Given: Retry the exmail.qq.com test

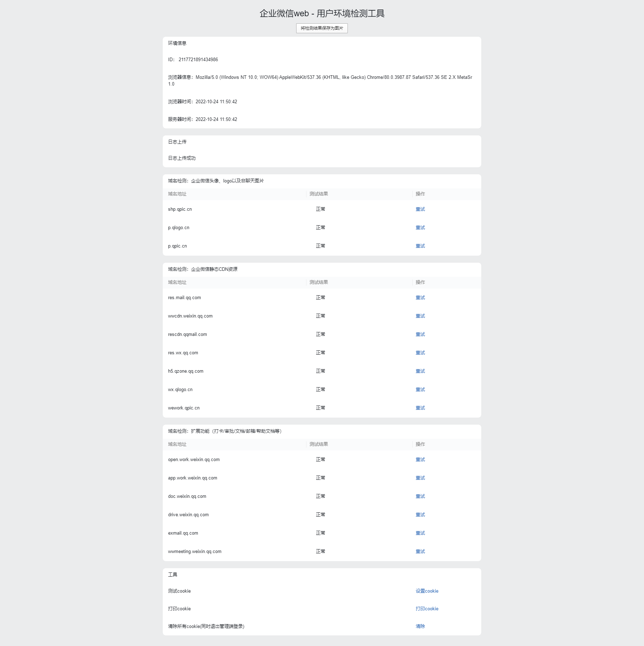Looking at the screenshot, I should click(x=420, y=533).
